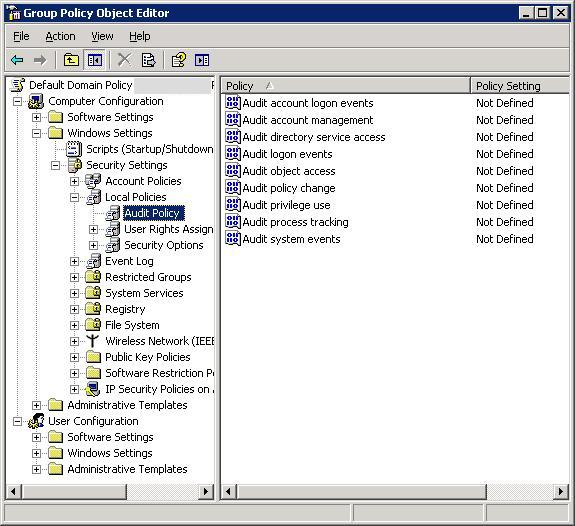
Task: Click the Group Policy Object Editor title icon
Action: pyautogui.click(x=14, y=13)
